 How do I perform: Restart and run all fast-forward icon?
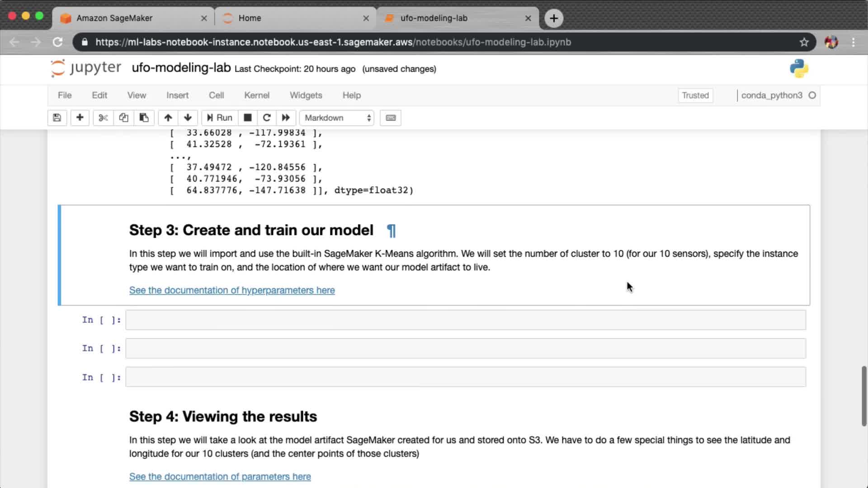286,118
